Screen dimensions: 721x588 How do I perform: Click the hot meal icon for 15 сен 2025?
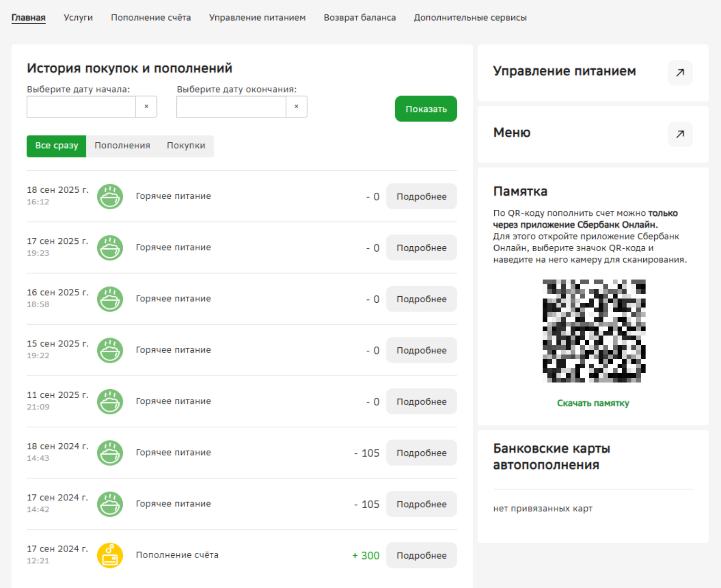click(110, 350)
